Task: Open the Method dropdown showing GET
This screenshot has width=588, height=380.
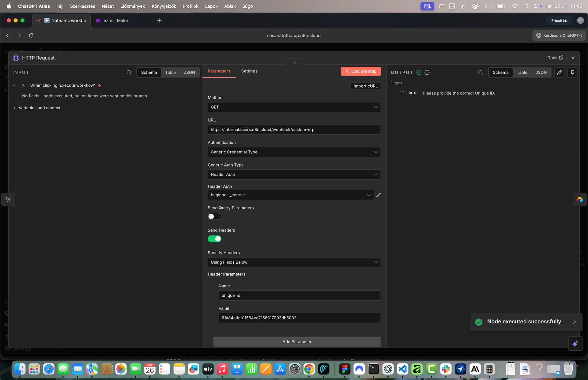Action: coord(294,107)
